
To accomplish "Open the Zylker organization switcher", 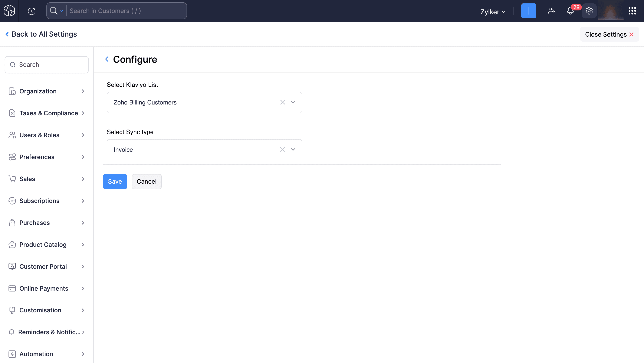I will pyautogui.click(x=493, y=12).
